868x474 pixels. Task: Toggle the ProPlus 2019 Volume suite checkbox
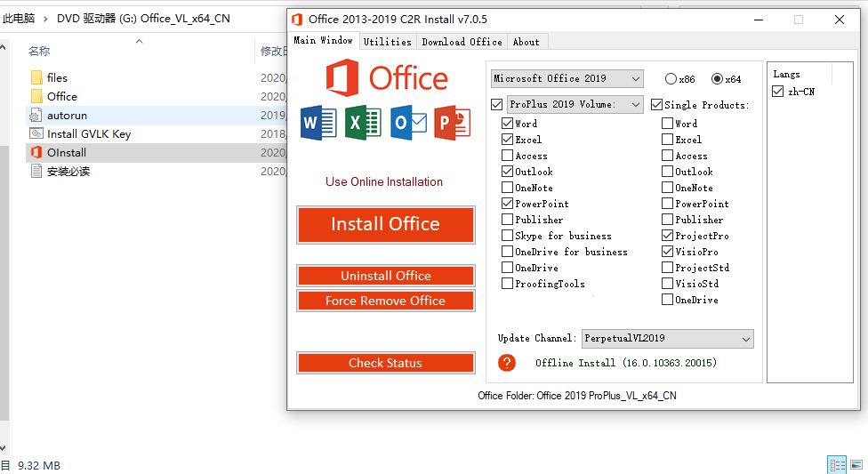click(496, 104)
